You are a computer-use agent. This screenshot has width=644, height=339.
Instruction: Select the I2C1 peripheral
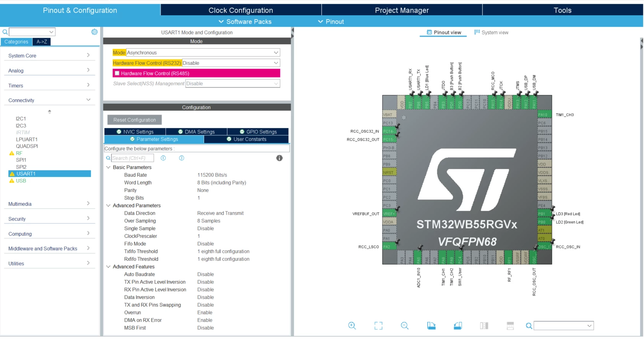coord(21,119)
